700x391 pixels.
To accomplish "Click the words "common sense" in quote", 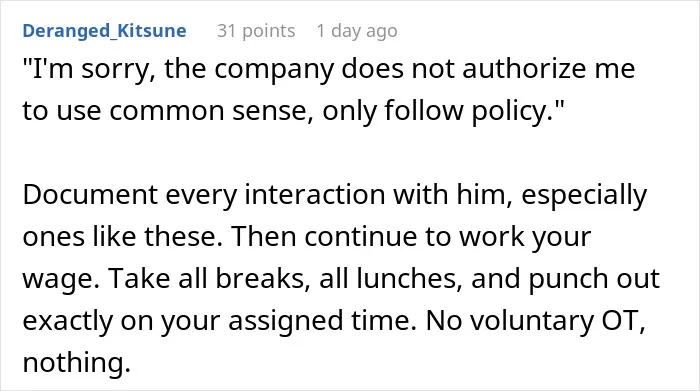I will click(x=211, y=111).
